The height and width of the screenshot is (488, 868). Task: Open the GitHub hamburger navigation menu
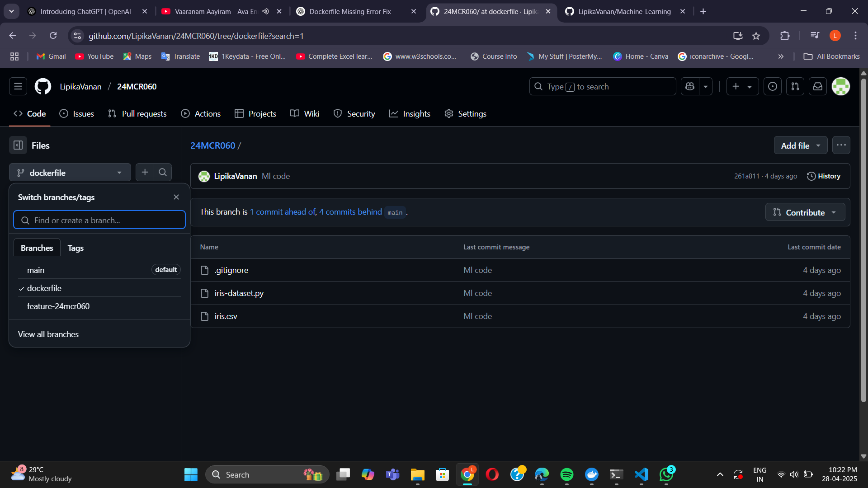[x=18, y=86]
